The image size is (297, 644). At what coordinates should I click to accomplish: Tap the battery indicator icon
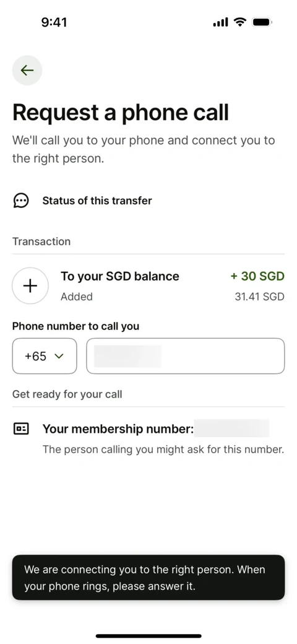(262, 22)
